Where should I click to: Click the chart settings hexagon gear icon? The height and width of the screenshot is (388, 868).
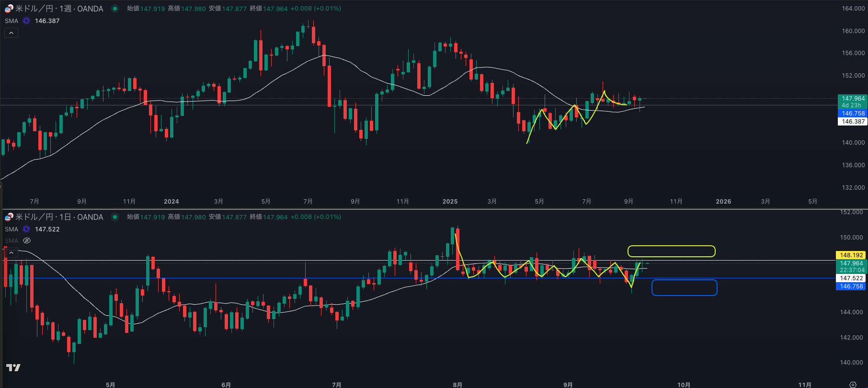coord(853,384)
